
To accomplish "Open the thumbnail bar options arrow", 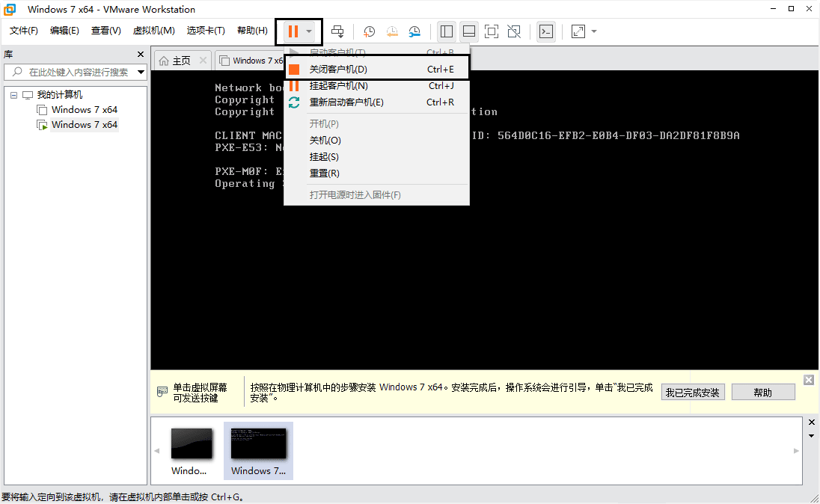I will 812,436.
